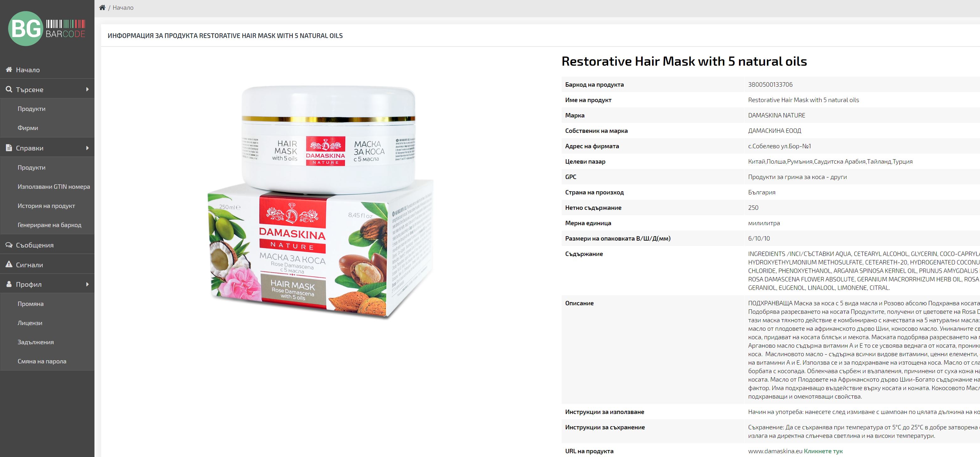The image size is (980, 457).
Task: Click the magnifier icon next to Търсене
Action: point(9,89)
